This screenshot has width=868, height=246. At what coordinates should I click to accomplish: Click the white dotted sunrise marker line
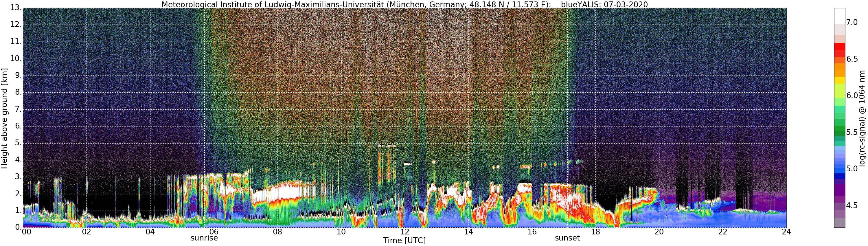click(204, 118)
